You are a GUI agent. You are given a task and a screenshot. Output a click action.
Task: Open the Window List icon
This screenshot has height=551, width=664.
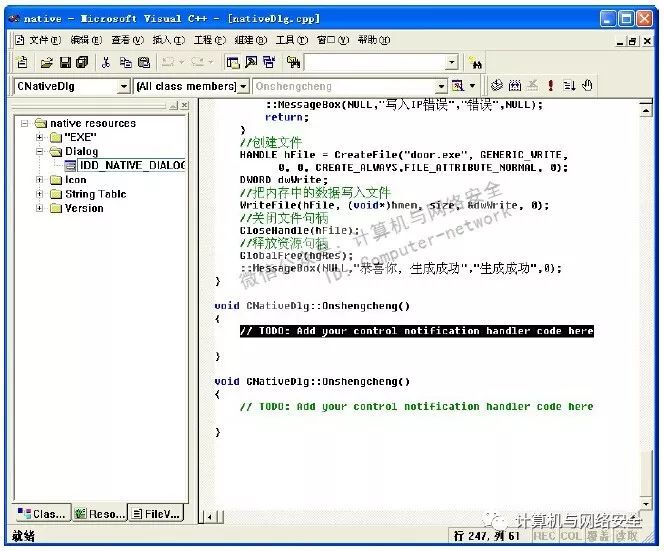[269, 63]
